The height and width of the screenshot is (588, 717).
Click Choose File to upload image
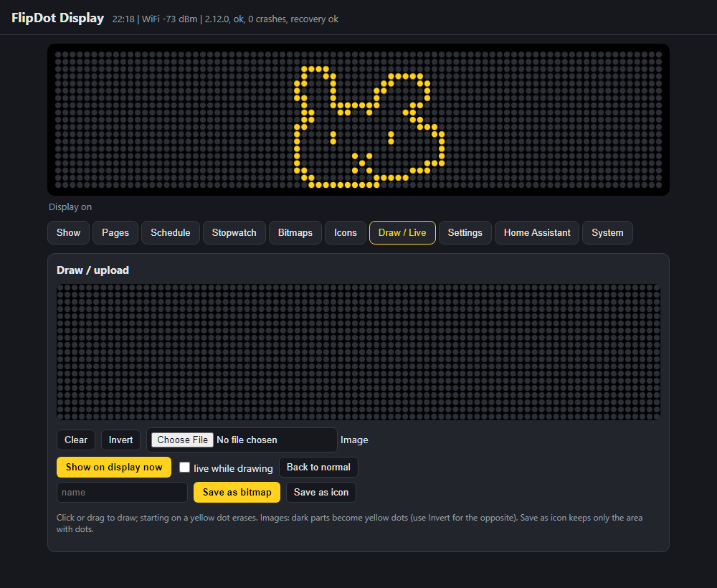coord(182,440)
